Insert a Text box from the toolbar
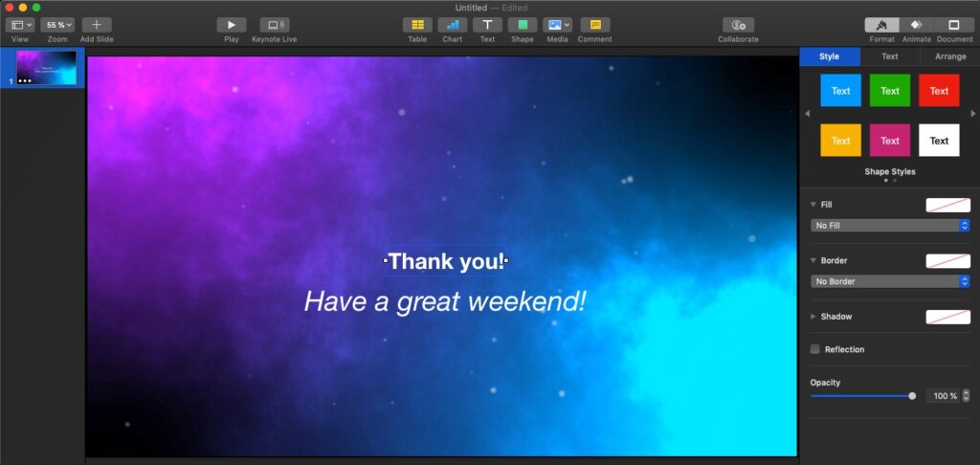The height and width of the screenshot is (465, 980). click(x=487, y=25)
